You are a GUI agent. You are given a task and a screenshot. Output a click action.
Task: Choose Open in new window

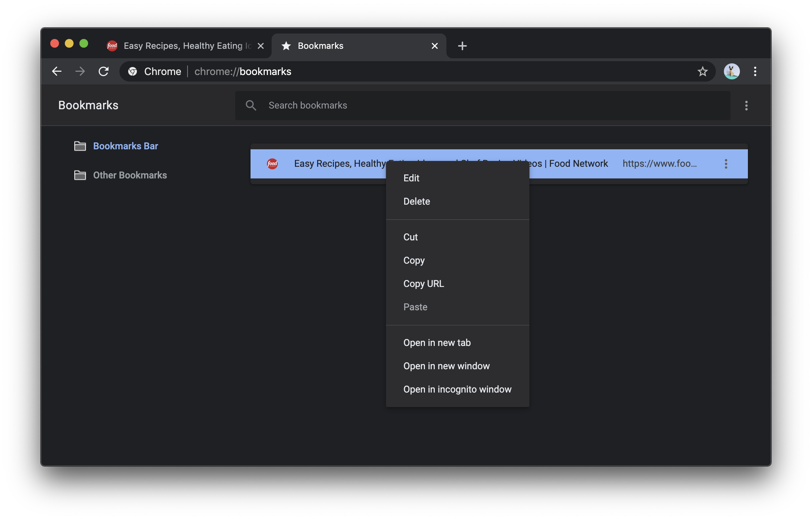[458, 366]
